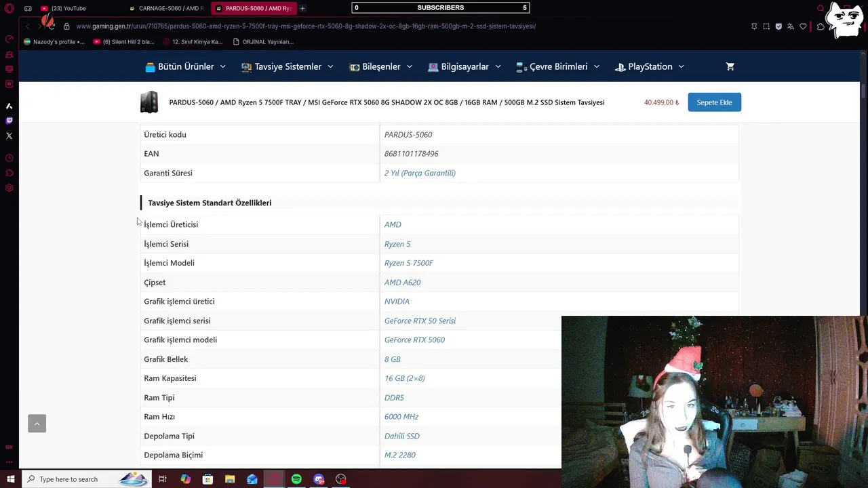Viewport: 868px width, 488px height.
Task: Click the 8 GB graphics memory link
Action: pyautogui.click(x=393, y=359)
